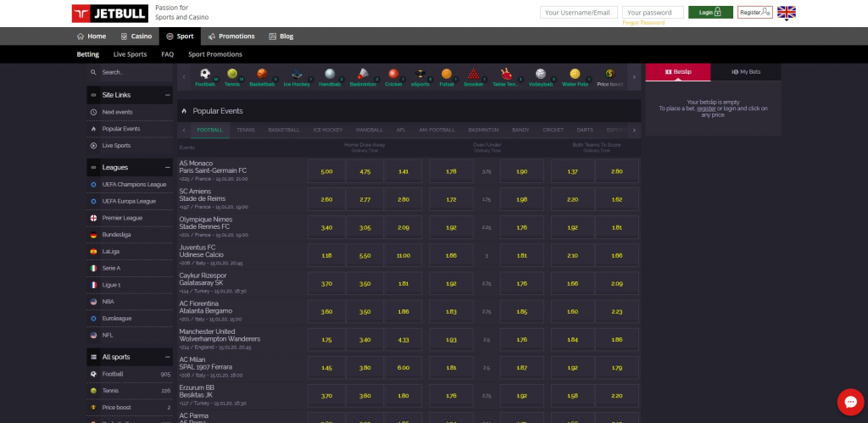Open AS Monaco vs Paris Saint-Germain event
Image resolution: width=868 pixels, height=423 pixels.
click(213, 167)
